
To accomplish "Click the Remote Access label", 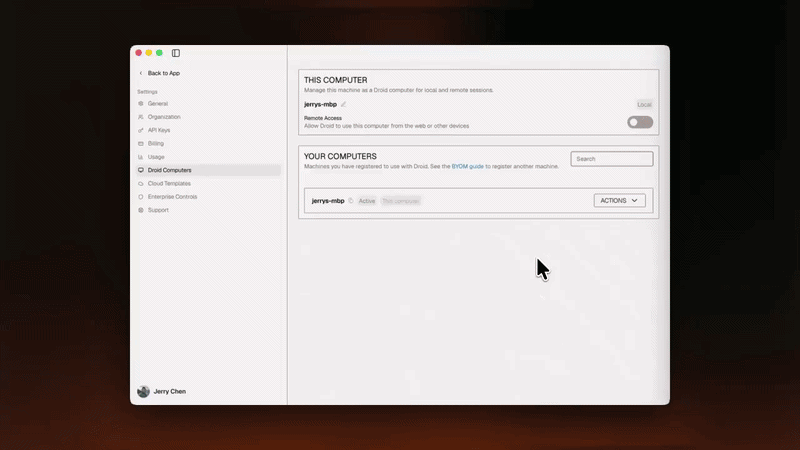I will [323, 118].
